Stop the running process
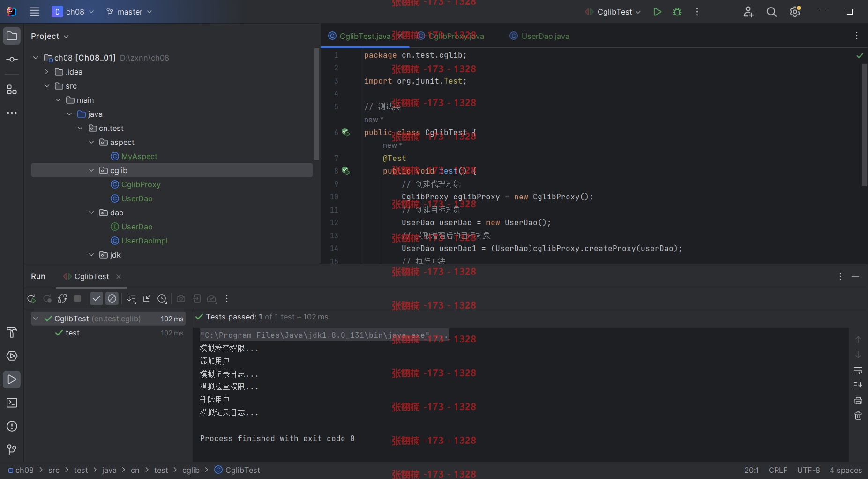Viewport: 868px width, 479px height. tap(78, 298)
